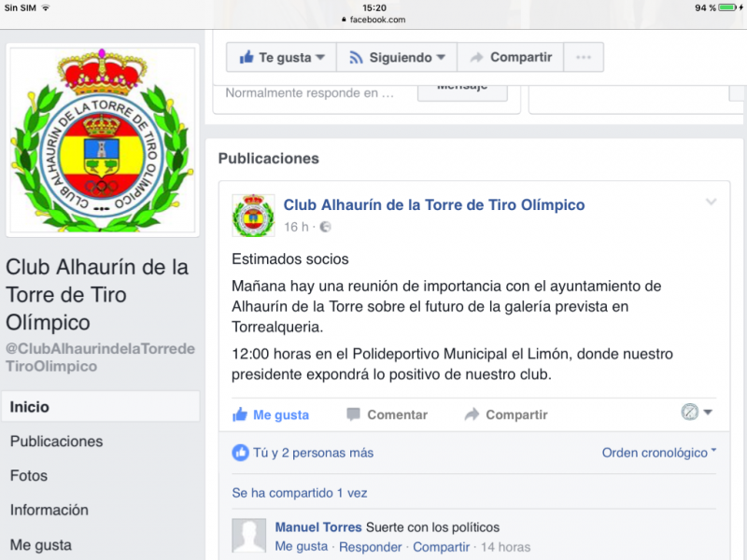
Task: Open Información in the sidebar menu
Action: (x=49, y=510)
